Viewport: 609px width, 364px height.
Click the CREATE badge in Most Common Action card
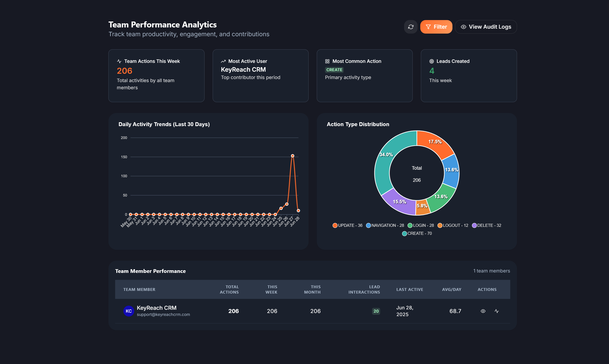pyautogui.click(x=334, y=70)
